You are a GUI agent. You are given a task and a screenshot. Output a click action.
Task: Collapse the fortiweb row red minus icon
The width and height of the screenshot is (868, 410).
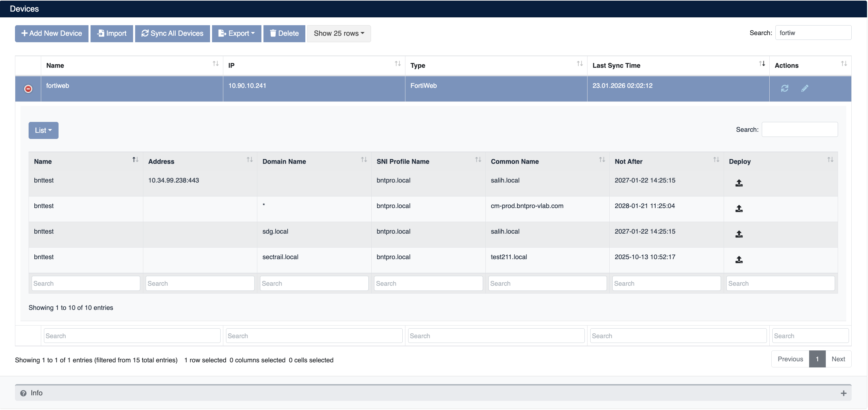click(28, 89)
